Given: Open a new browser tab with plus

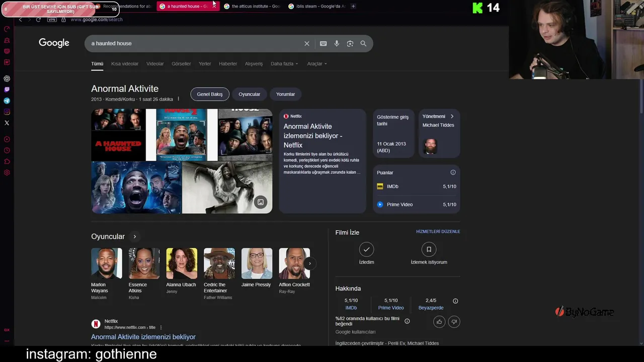Looking at the screenshot, I should [353, 6].
